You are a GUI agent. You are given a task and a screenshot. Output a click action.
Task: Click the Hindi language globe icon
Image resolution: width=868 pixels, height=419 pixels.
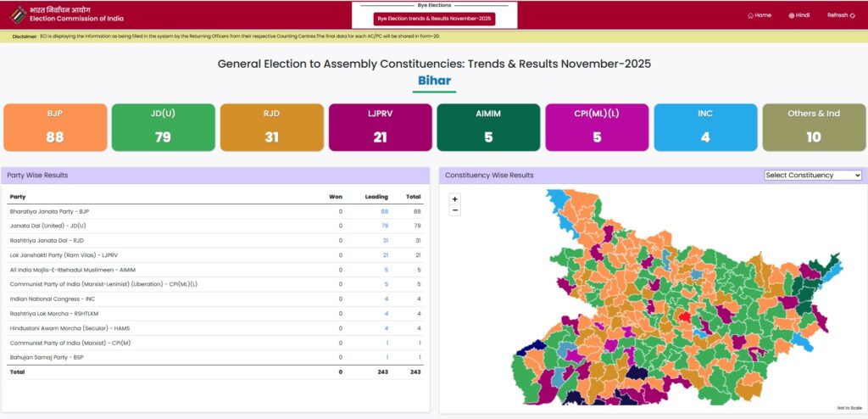[x=792, y=15]
